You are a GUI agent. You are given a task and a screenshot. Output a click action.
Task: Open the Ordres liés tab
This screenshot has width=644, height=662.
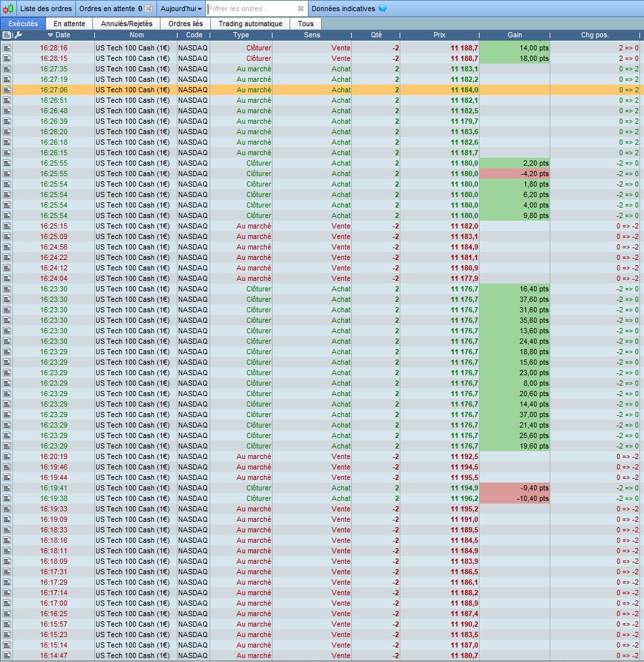[x=185, y=24]
